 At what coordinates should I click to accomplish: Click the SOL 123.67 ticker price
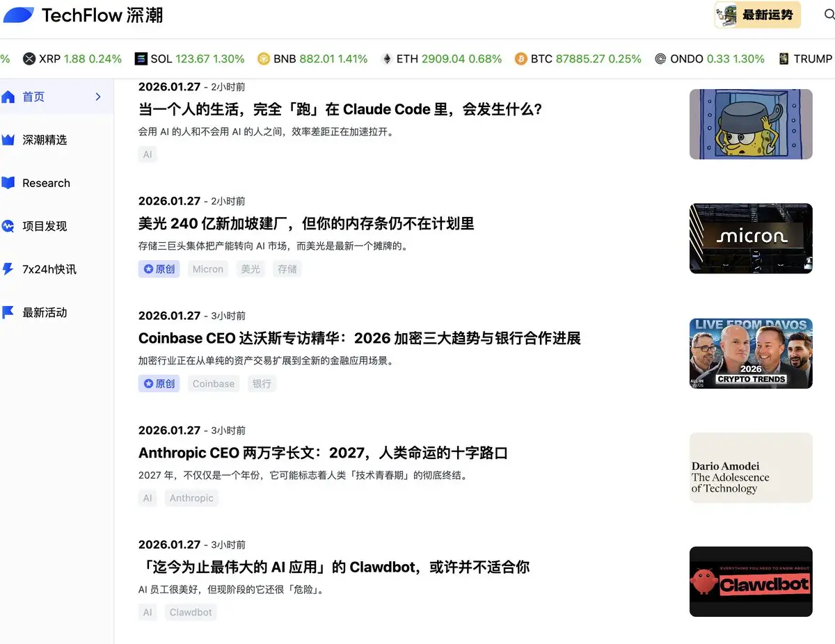click(192, 59)
